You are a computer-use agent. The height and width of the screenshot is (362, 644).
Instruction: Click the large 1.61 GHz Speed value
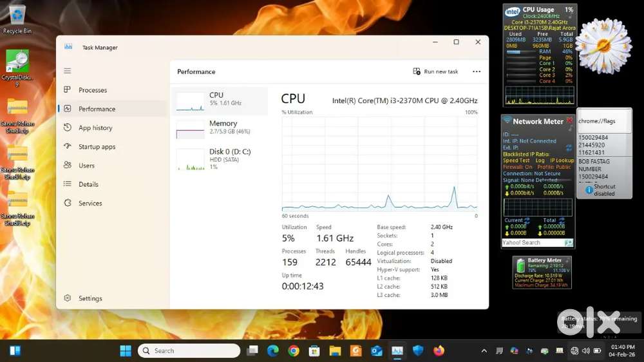click(335, 238)
